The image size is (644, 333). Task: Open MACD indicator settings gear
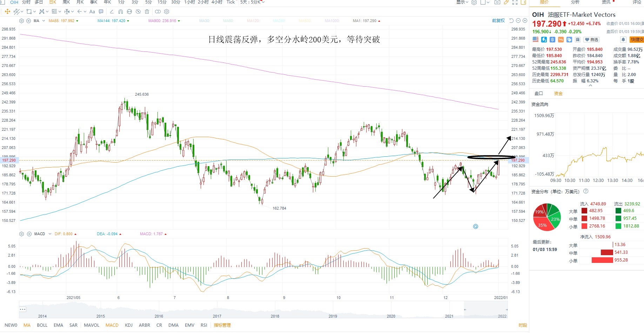point(21,234)
